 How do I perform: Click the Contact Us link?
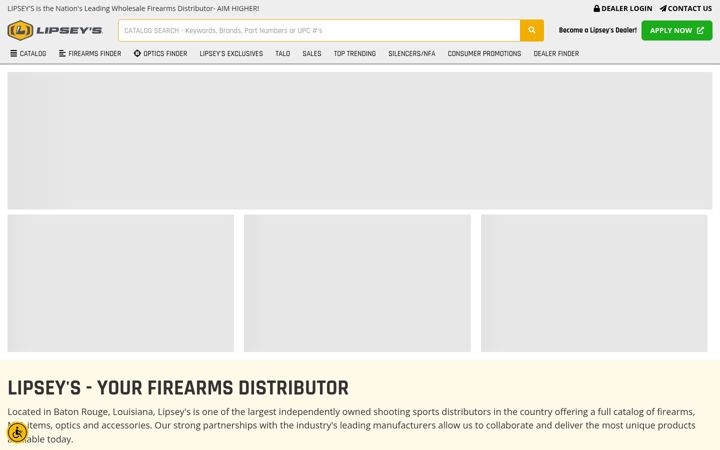coord(686,8)
